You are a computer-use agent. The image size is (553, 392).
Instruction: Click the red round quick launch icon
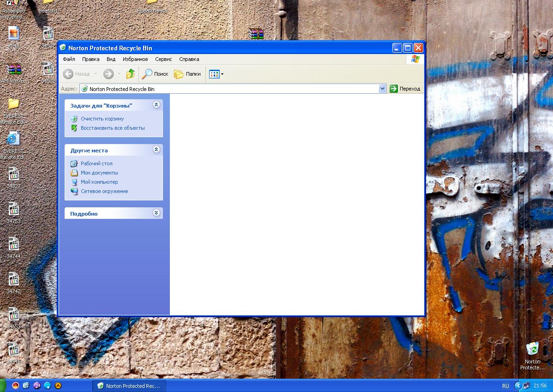coord(16,386)
